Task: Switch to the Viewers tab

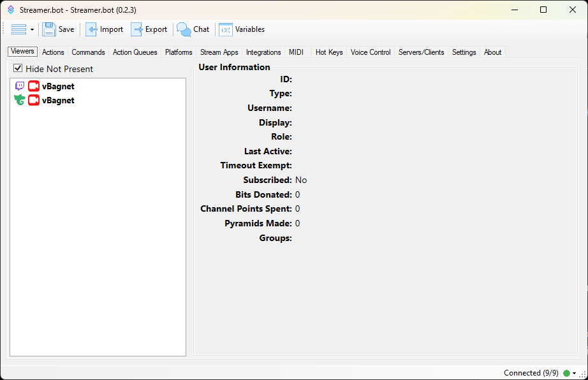Action: coord(22,52)
